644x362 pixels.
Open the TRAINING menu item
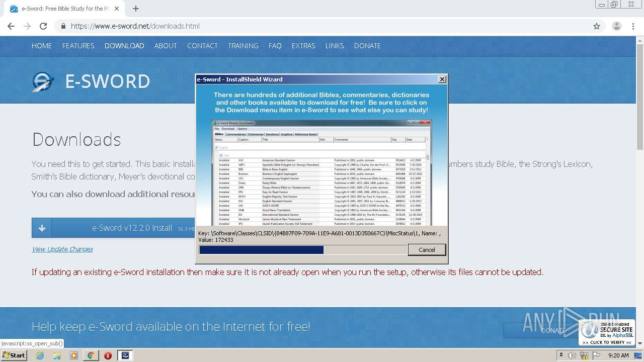(x=243, y=46)
